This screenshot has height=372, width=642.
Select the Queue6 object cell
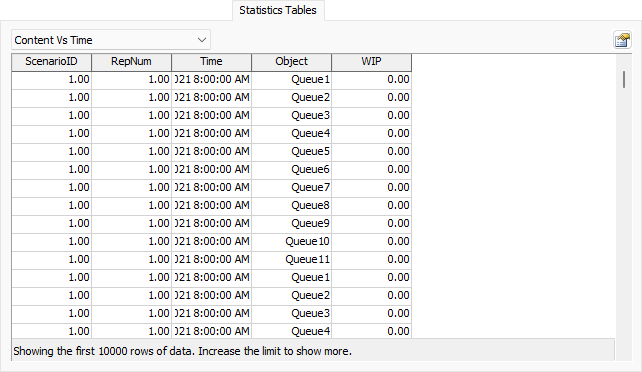(x=292, y=169)
